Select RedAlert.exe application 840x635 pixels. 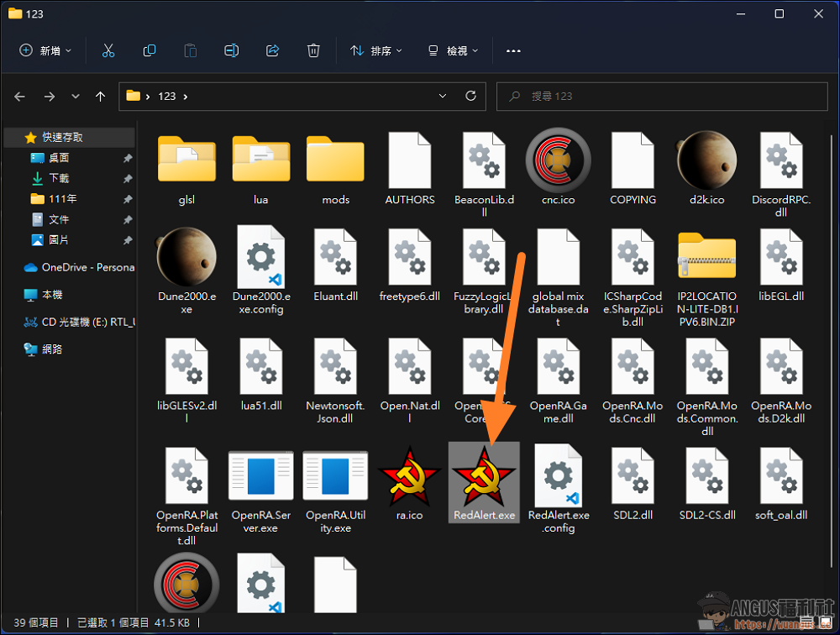484,482
